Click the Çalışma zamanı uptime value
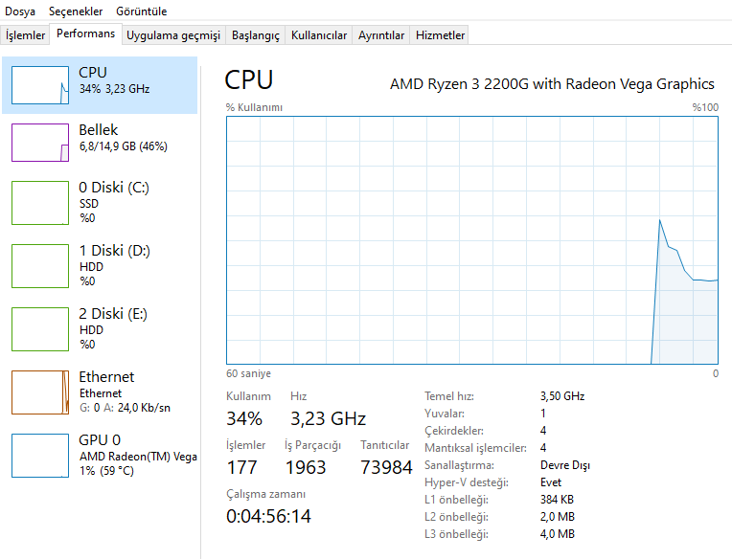Image resolution: width=732 pixels, height=560 pixels. coord(268,517)
